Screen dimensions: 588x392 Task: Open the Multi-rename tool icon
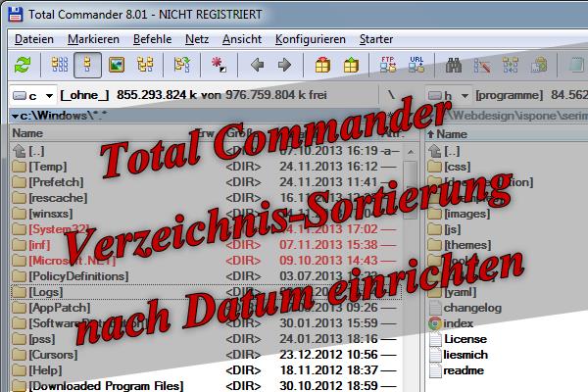[x=482, y=65]
